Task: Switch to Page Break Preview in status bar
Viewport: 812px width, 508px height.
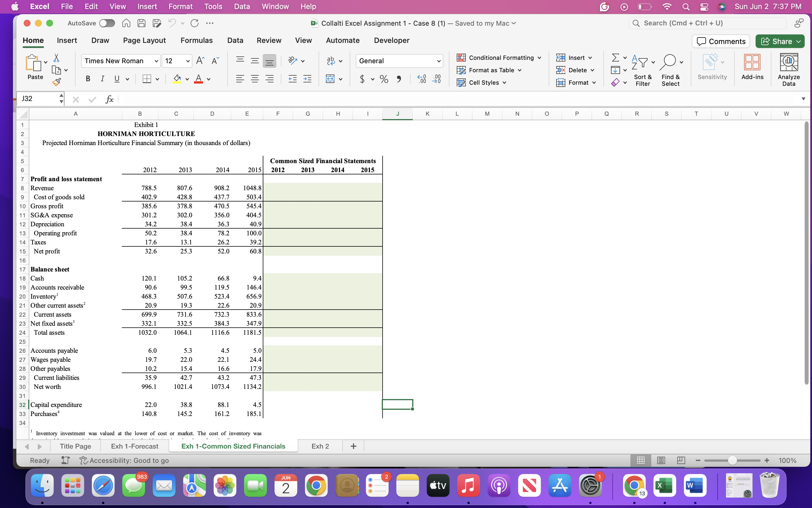Action: pos(681,460)
